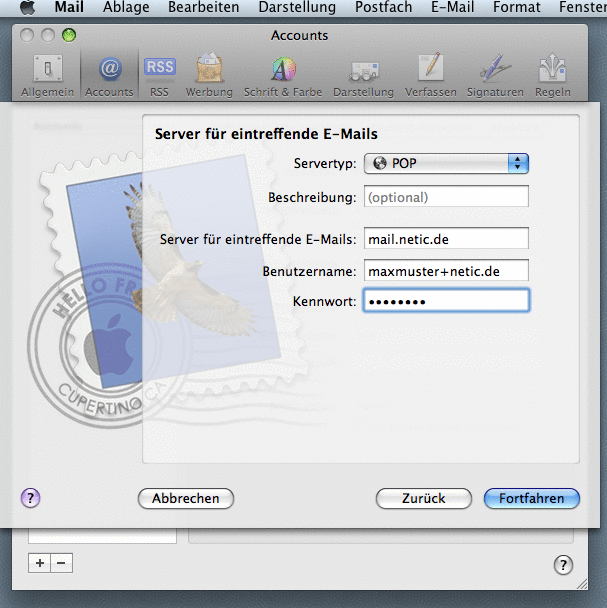Viewport: 607px width, 608px height.
Task: Open Schrift & Farbe preferences
Action: point(283,76)
